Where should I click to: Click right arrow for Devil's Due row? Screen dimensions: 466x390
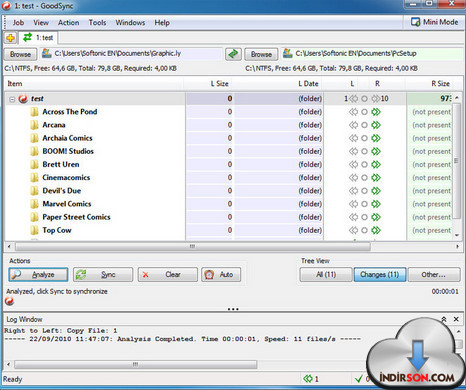pos(376,191)
